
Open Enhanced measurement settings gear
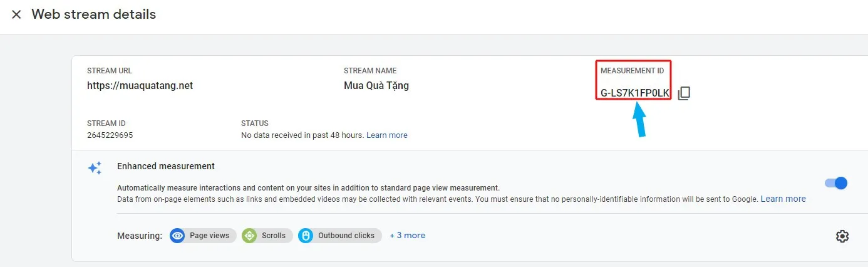842,236
